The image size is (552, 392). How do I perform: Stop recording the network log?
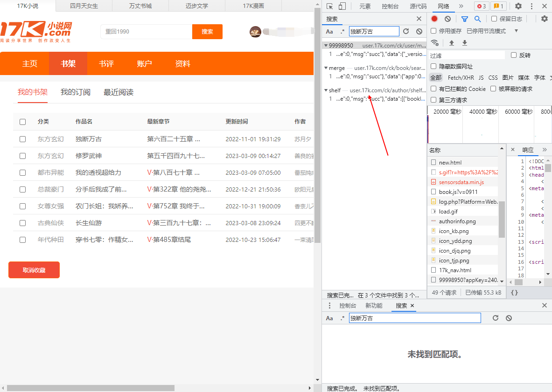434,19
